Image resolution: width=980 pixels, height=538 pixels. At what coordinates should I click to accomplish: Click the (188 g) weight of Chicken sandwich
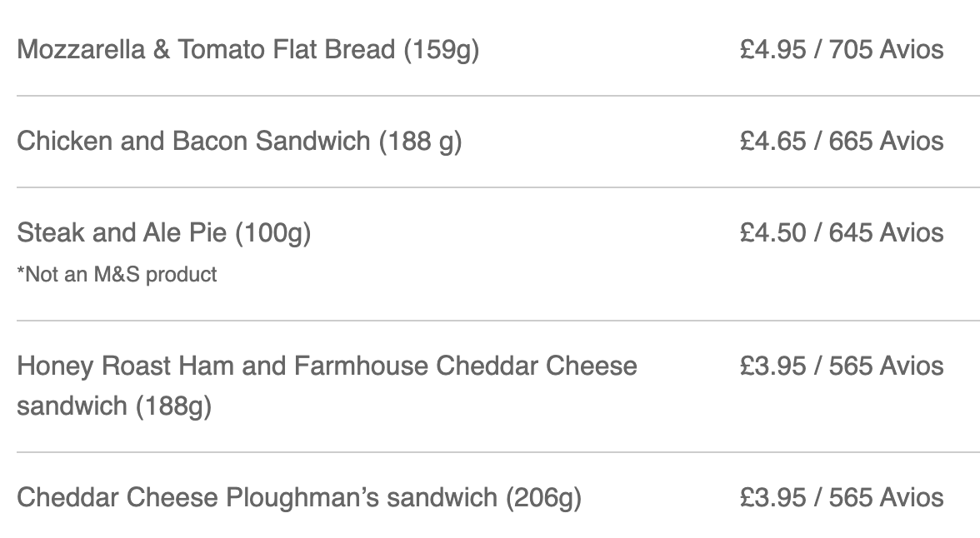pyautogui.click(x=421, y=142)
